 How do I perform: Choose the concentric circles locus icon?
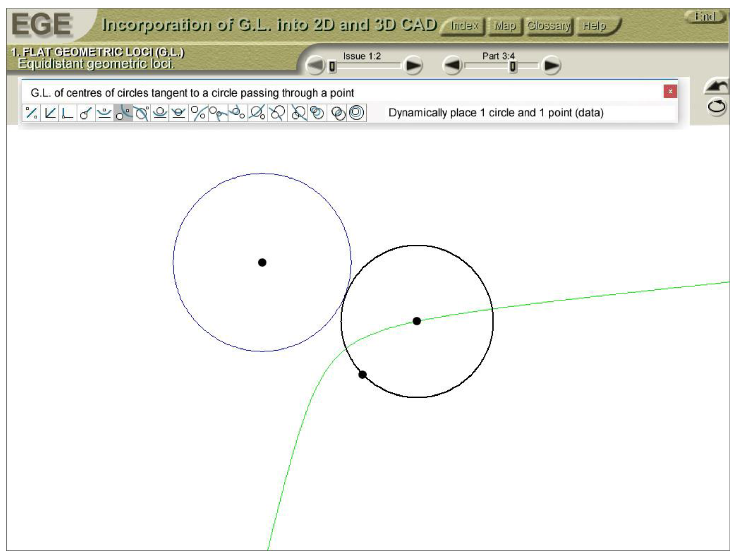(x=356, y=113)
